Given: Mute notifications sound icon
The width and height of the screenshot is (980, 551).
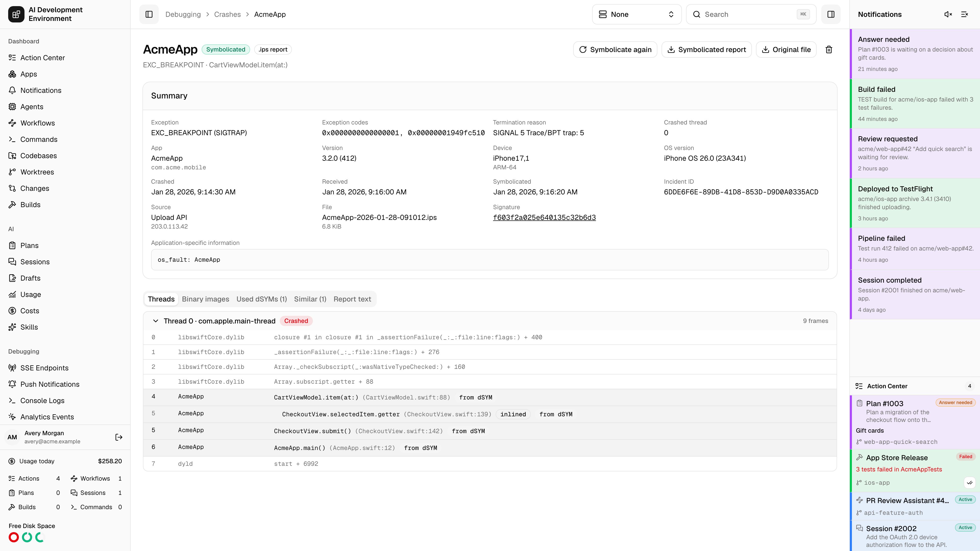Looking at the screenshot, I should point(948,15).
